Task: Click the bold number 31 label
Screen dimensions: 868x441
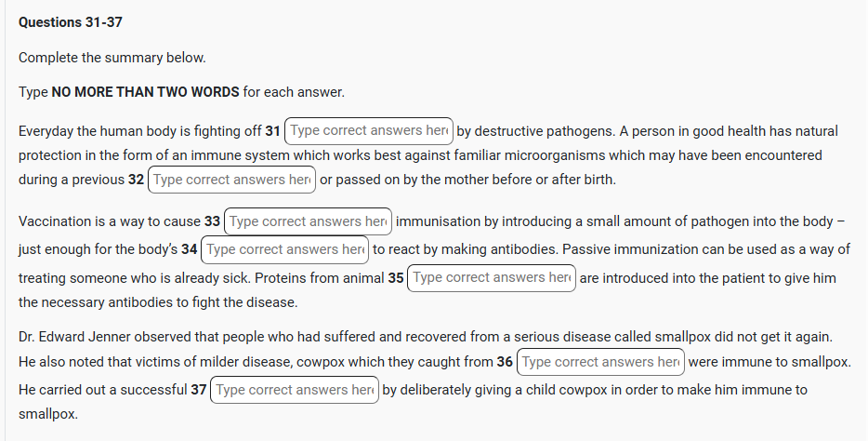Action: pyautogui.click(x=273, y=131)
